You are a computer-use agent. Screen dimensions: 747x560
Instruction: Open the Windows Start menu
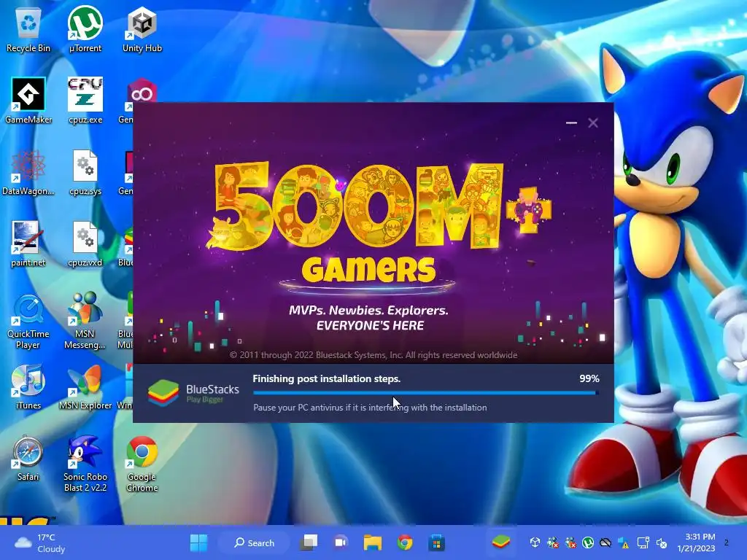click(198, 542)
